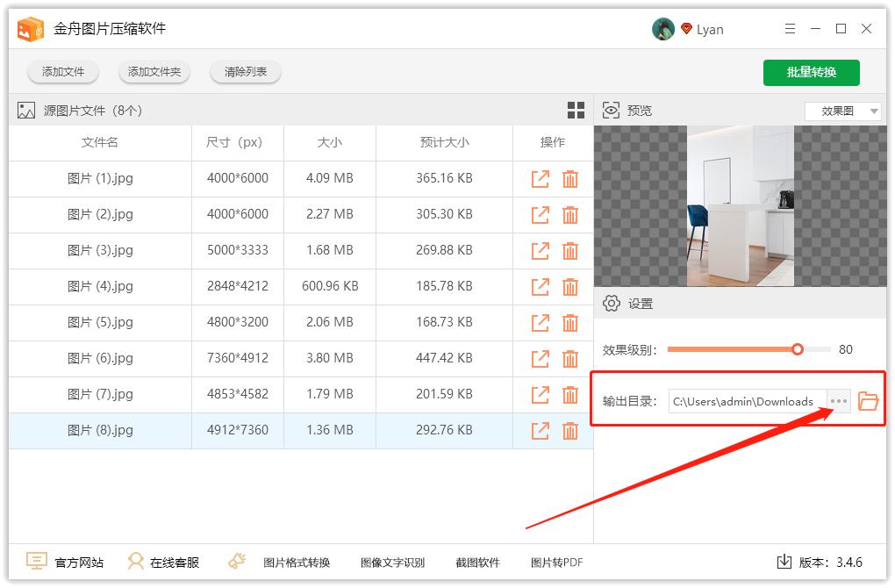
Task: Click the 添加文件夹 button
Action: tap(154, 72)
